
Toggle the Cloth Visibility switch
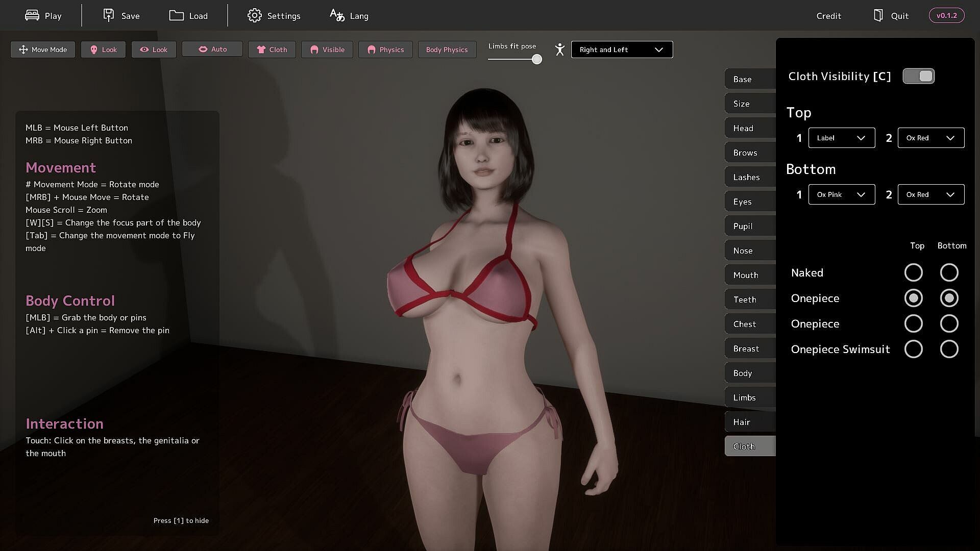tap(918, 76)
